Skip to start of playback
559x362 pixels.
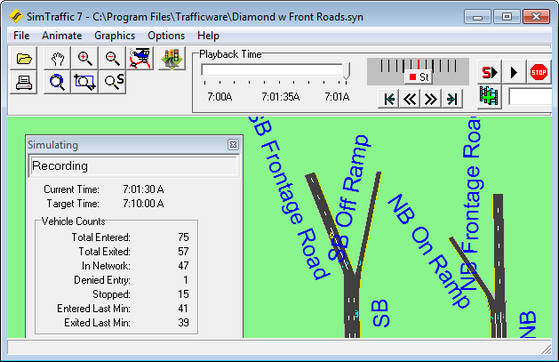(x=389, y=98)
